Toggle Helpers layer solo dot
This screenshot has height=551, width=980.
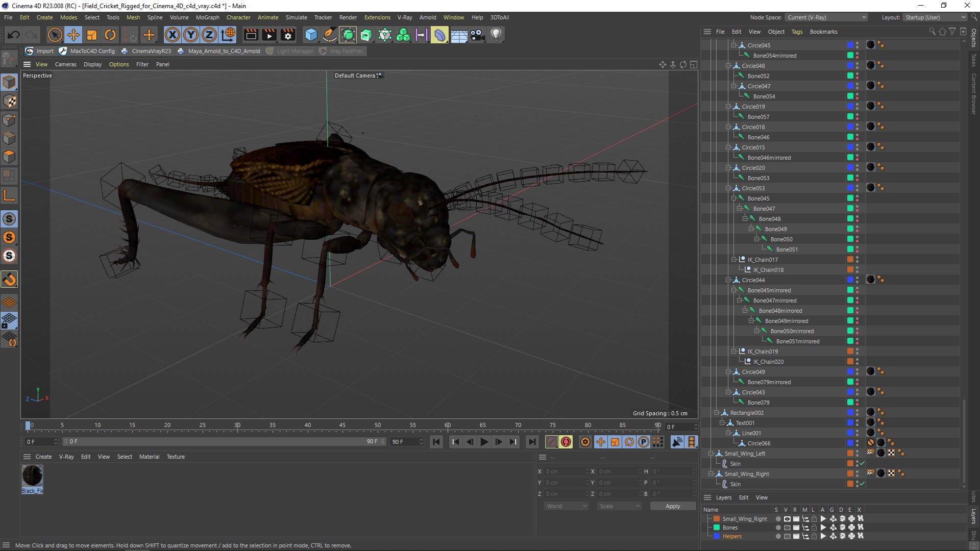click(778, 536)
